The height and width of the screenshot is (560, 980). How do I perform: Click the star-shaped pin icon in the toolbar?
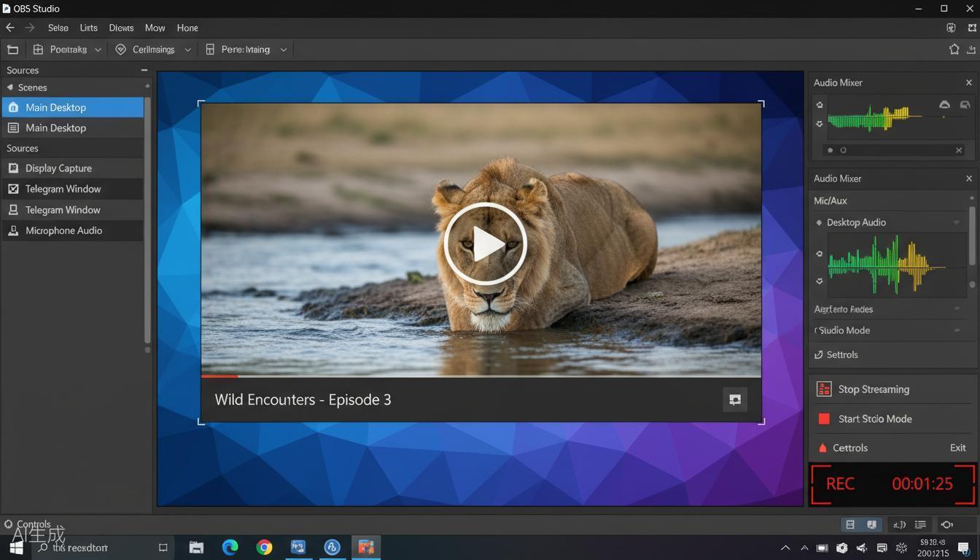(954, 50)
